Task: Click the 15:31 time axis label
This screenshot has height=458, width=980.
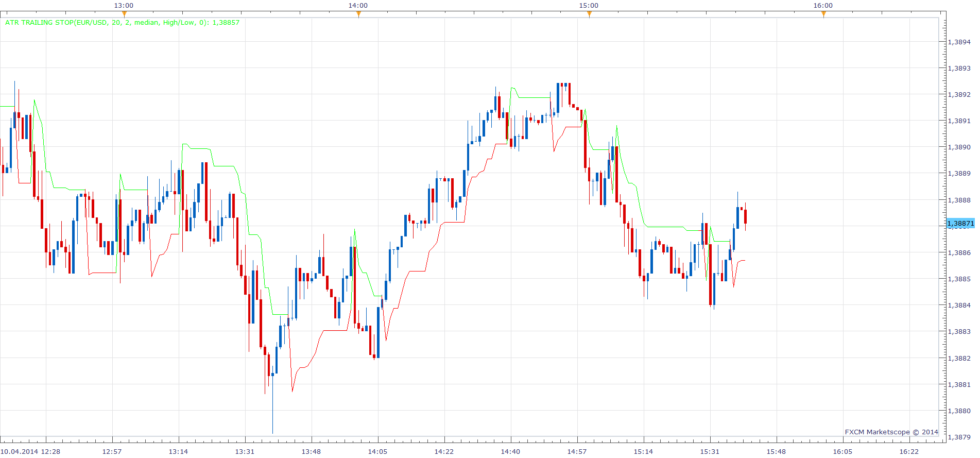Action: tap(710, 452)
